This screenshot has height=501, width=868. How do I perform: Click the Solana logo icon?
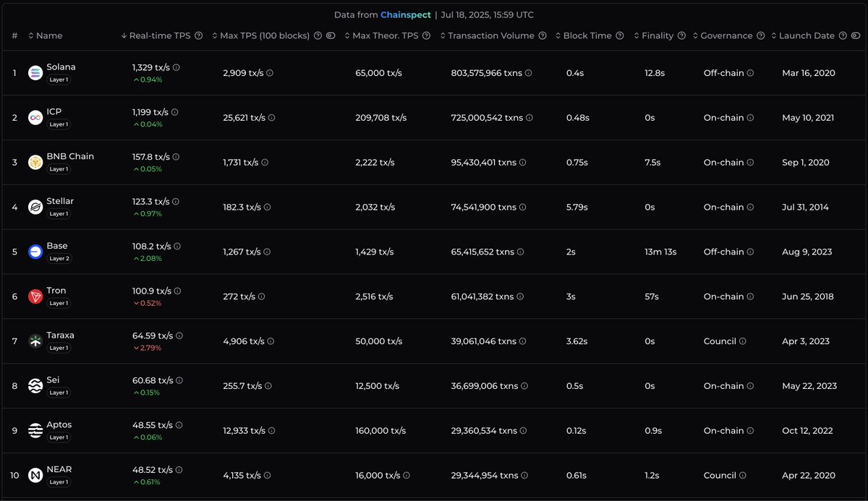(x=35, y=73)
